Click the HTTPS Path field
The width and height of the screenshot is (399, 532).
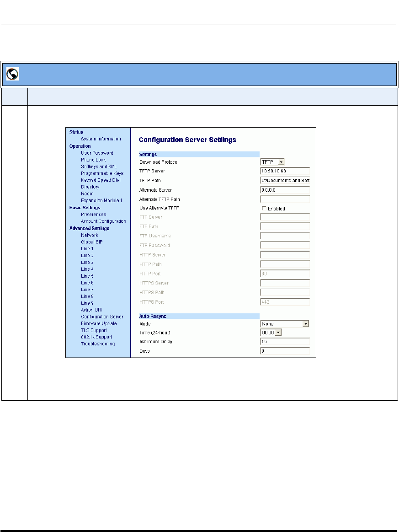(x=285, y=292)
